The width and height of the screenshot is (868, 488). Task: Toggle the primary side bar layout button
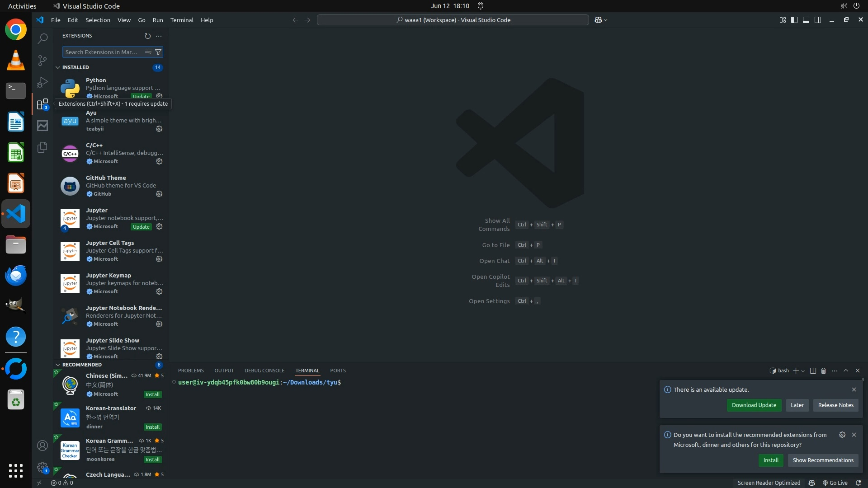point(794,20)
